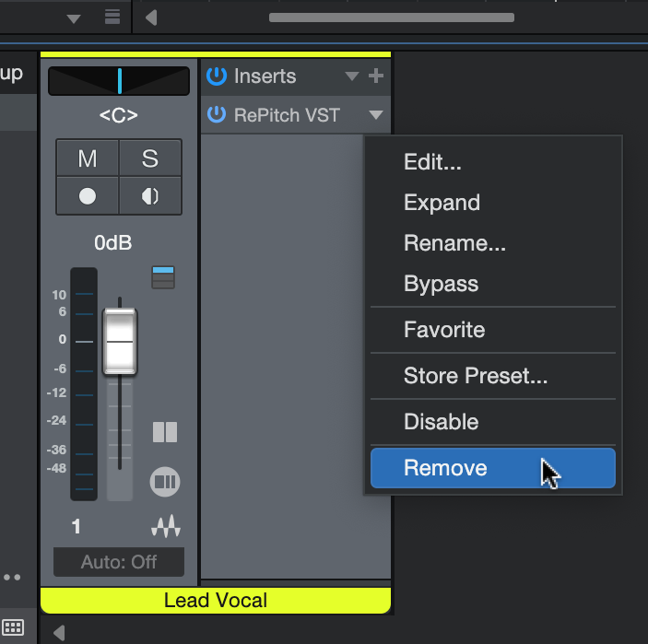This screenshot has height=644, width=648.
Task: Click the small blue-topped icon beside 0dB
Action: 163,276
